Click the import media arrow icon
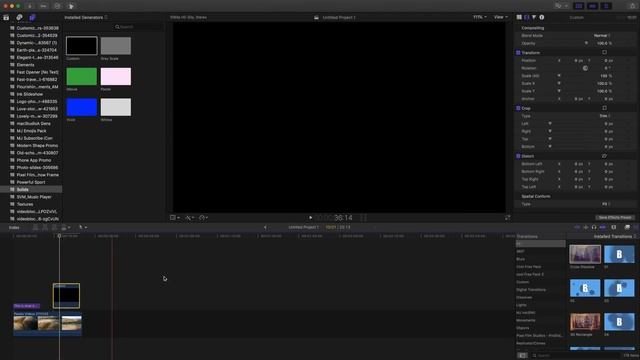The height and width of the screenshot is (360, 640). pyautogui.click(x=30, y=6)
